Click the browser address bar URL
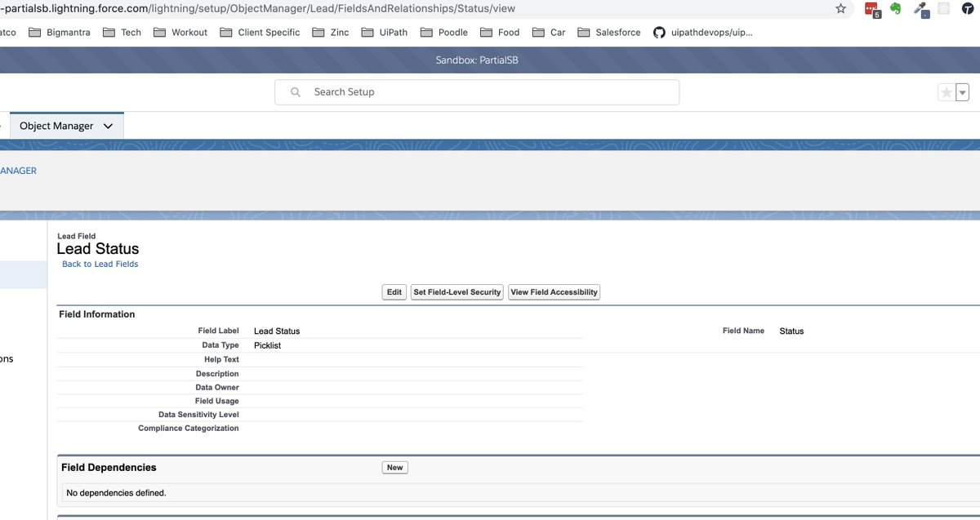 [x=260, y=8]
